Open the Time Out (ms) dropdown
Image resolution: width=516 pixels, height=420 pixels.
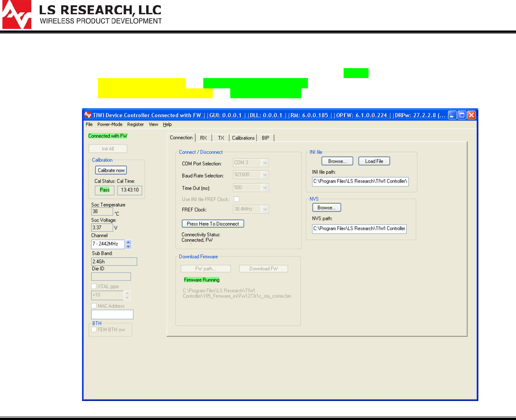pos(251,187)
